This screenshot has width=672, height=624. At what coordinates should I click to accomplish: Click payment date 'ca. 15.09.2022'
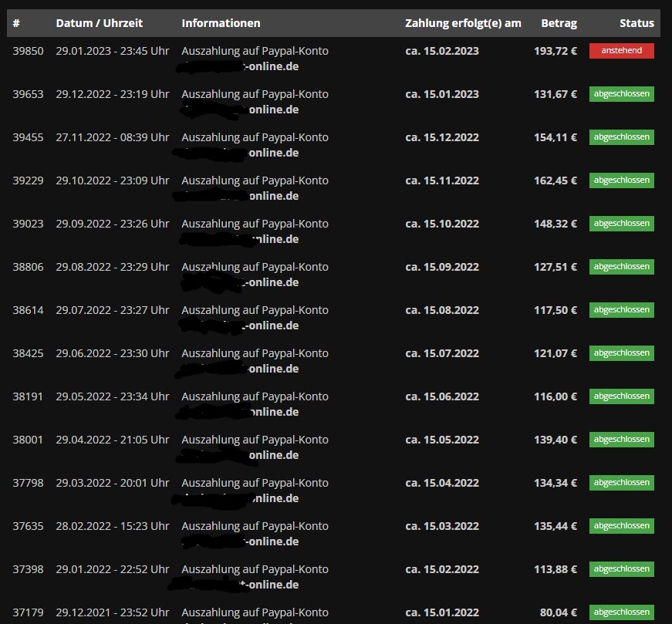pyautogui.click(x=442, y=267)
